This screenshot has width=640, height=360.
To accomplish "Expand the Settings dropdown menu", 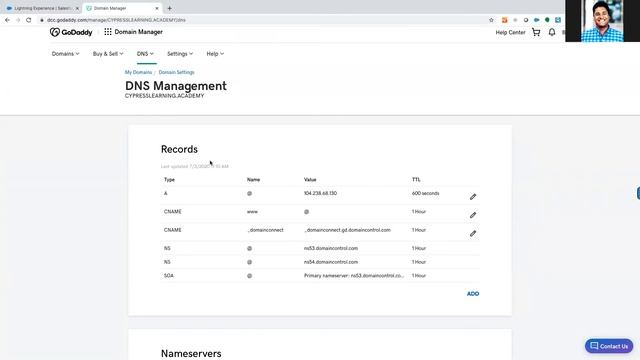I will tap(180, 53).
